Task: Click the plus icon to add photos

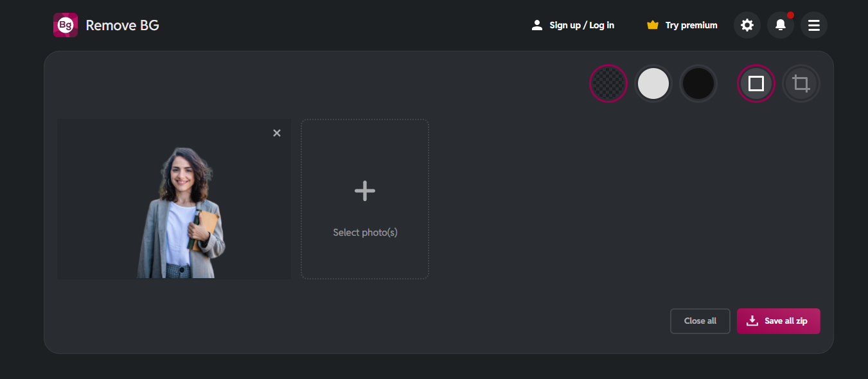Action: (x=365, y=191)
